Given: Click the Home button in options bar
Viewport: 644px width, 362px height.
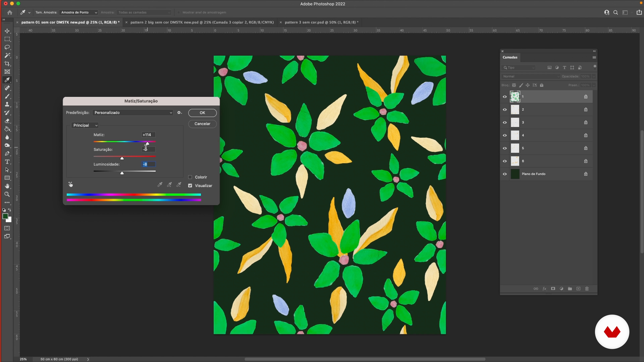Looking at the screenshot, I should [10, 13].
